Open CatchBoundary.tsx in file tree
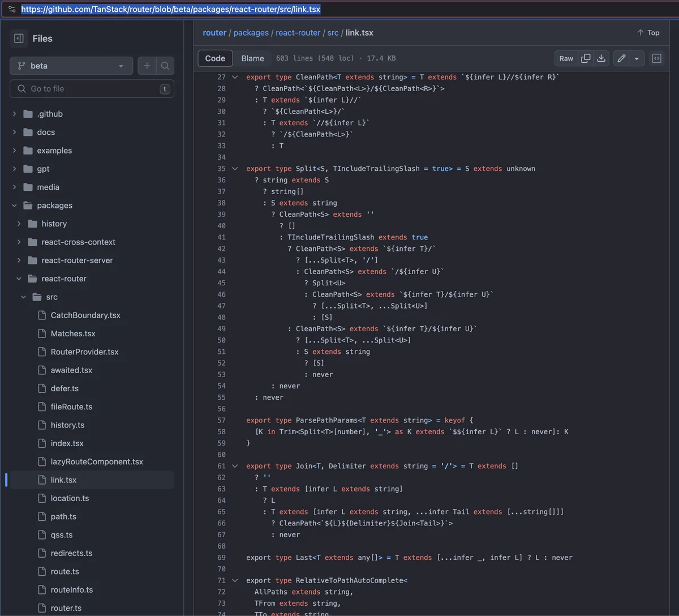Screen dimensions: 679x616 (x=85, y=315)
